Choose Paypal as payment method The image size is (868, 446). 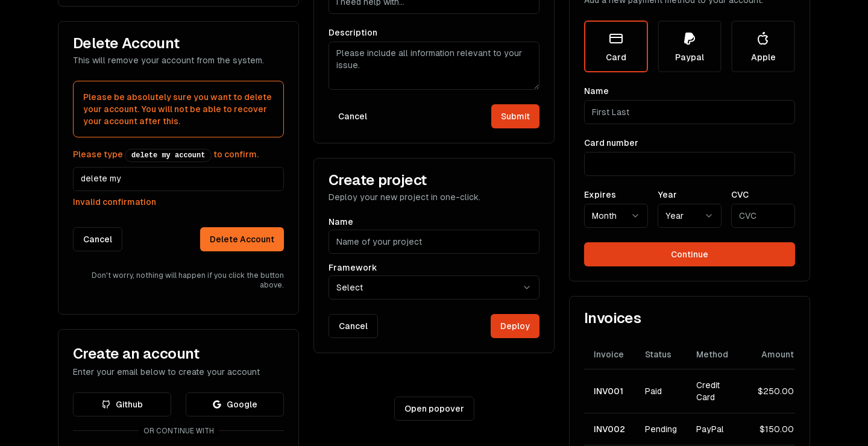pos(689,46)
